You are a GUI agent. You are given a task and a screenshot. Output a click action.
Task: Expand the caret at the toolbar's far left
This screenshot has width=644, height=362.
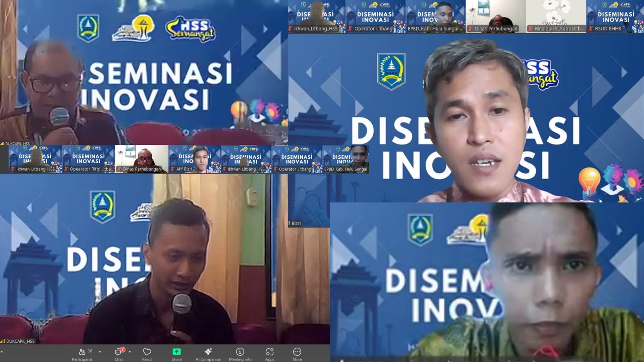(x=2, y=352)
